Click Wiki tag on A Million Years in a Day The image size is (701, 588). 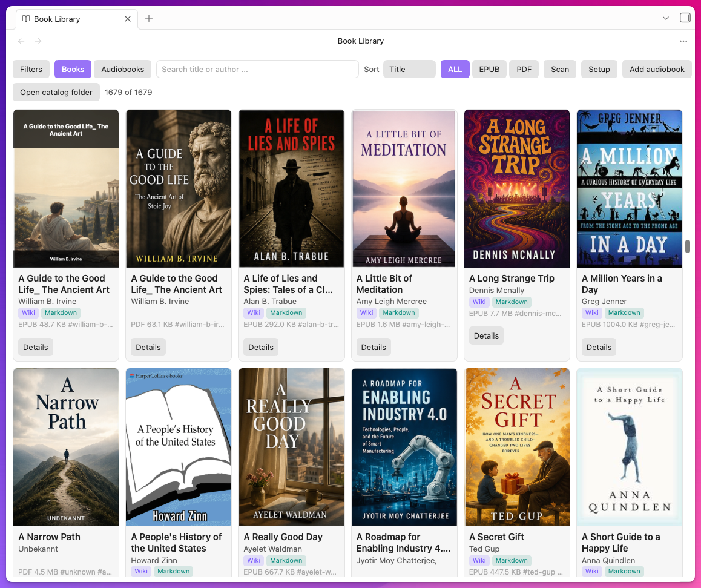click(591, 312)
